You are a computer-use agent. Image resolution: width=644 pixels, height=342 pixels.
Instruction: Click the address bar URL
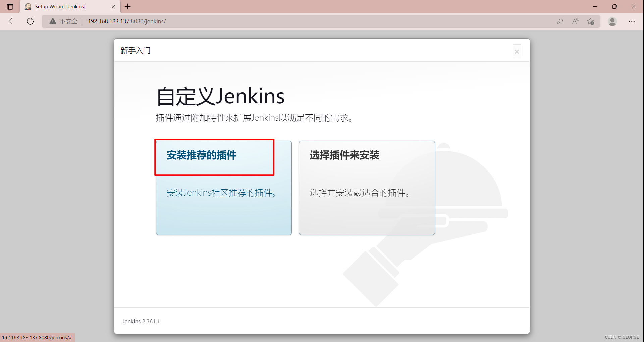pos(127,21)
